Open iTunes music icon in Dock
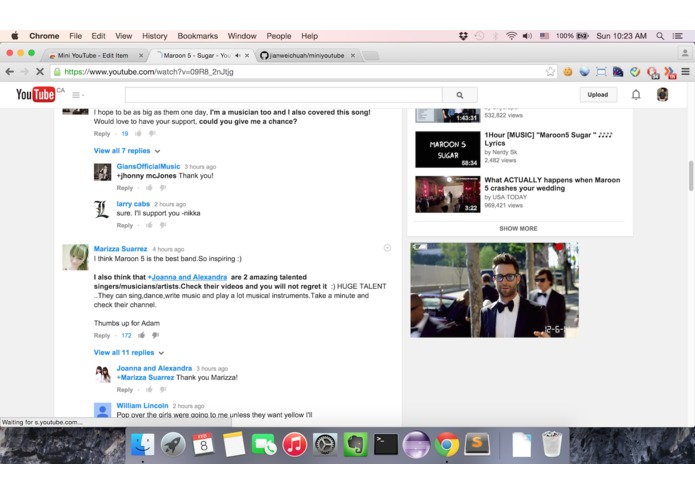Screen dimensions: 695x494 pos(294,444)
